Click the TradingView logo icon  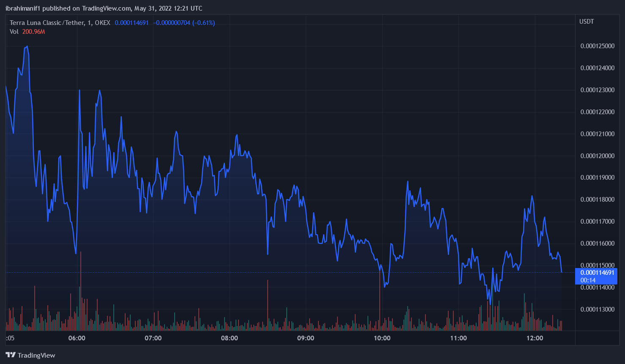coord(11,355)
